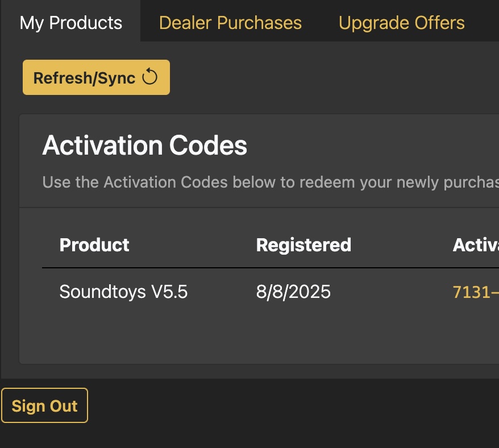Select the Soundtoys V5.5 product entry

click(123, 291)
